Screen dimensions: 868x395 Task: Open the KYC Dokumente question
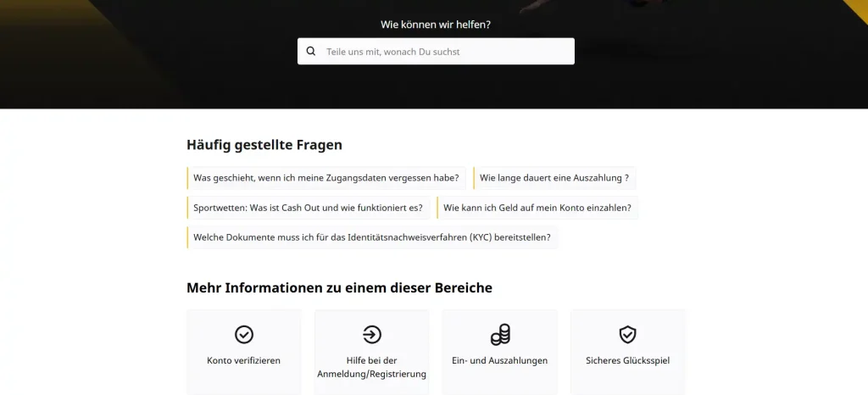(x=372, y=237)
